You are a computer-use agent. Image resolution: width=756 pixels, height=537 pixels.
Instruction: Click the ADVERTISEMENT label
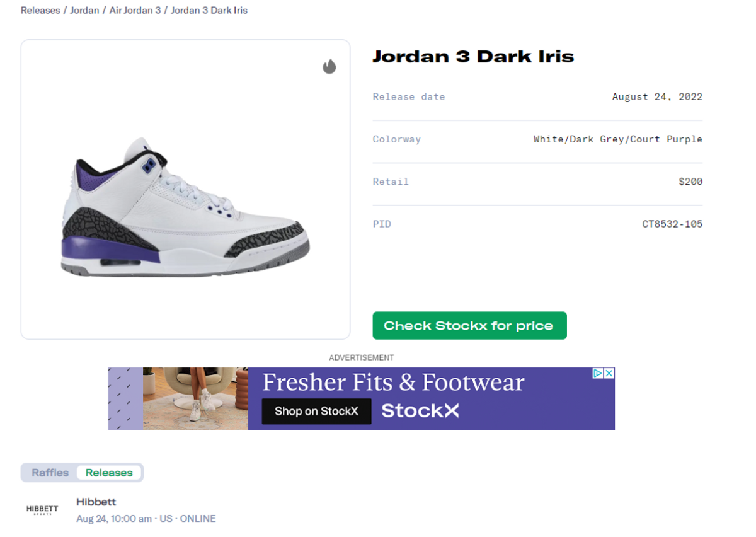pos(362,357)
